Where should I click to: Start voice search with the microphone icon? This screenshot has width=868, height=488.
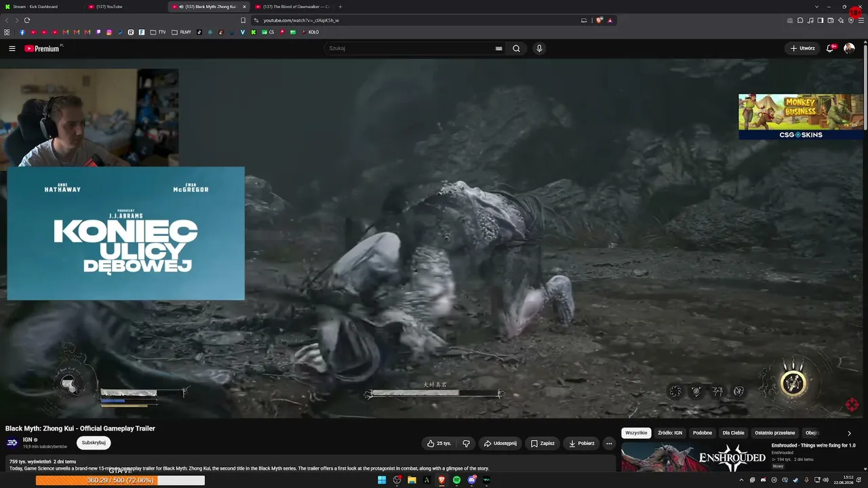pyautogui.click(x=539, y=48)
